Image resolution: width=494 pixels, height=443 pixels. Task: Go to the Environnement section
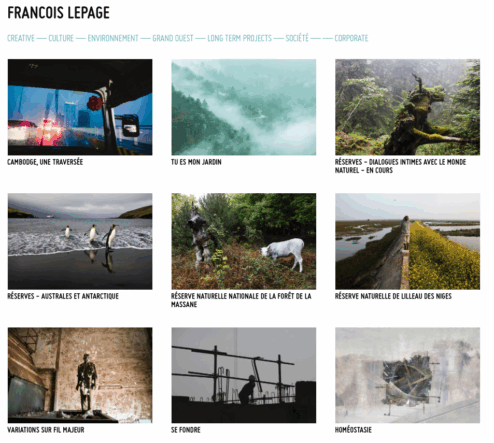point(113,38)
